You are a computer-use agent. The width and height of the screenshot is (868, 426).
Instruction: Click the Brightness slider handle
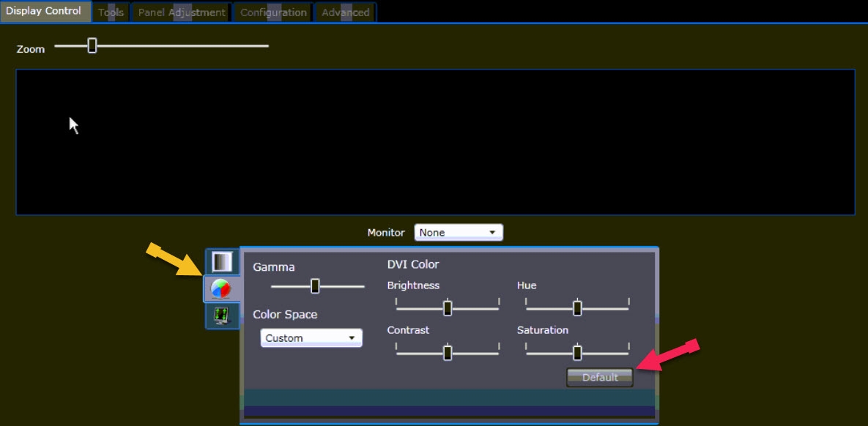pos(448,308)
